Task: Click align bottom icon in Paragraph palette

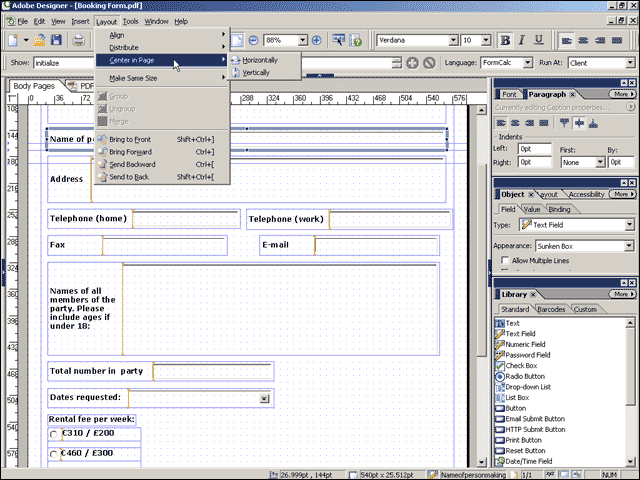Action: (593, 123)
